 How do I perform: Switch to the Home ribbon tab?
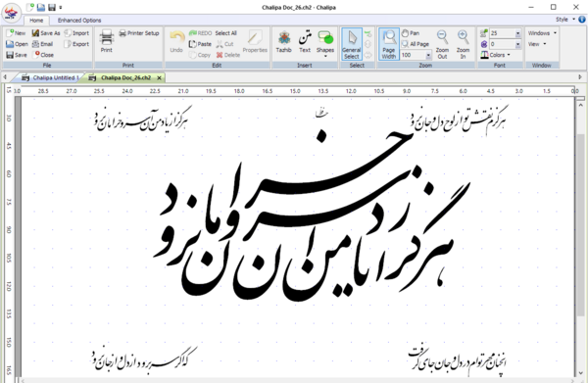click(36, 21)
